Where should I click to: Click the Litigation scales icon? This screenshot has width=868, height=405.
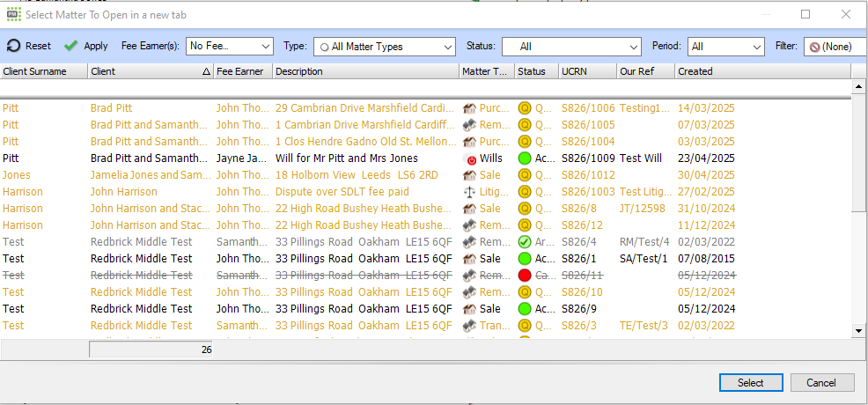point(470,192)
